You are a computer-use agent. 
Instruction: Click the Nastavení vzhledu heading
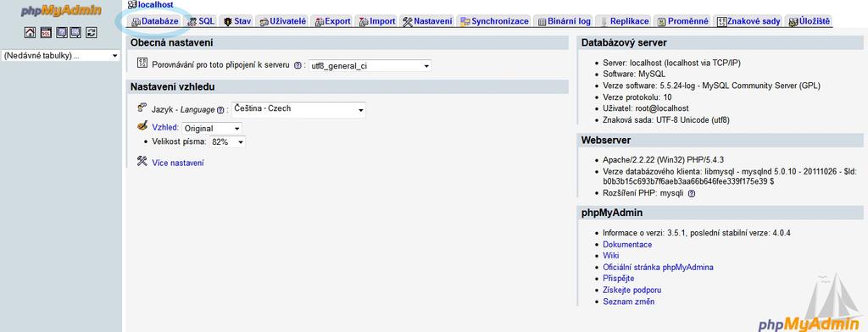[173, 87]
